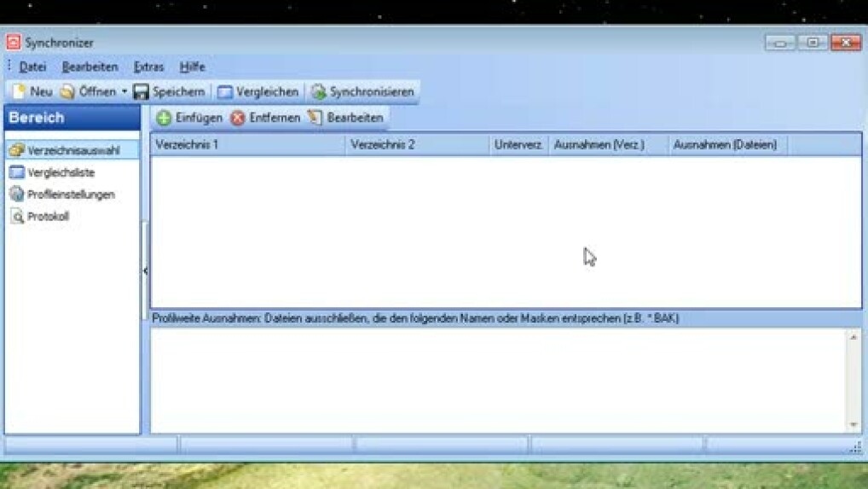Click scrollbar down arrow in exceptions box
Image resolution: width=868 pixels, height=489 pixels.
(854, 425)
